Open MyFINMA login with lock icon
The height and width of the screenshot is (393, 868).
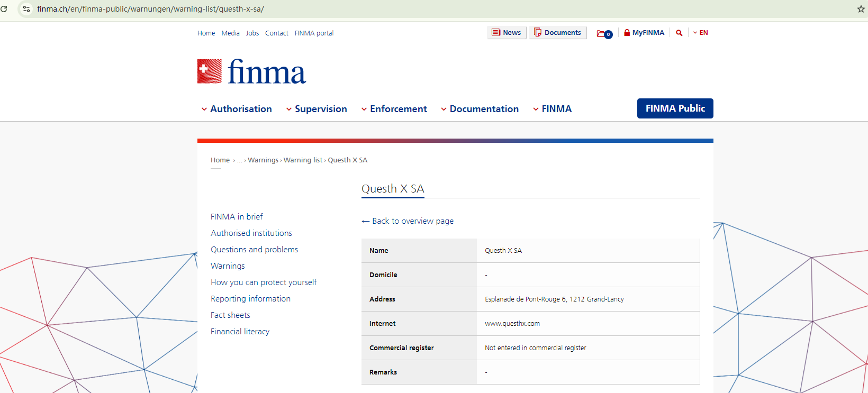[644, 33]
